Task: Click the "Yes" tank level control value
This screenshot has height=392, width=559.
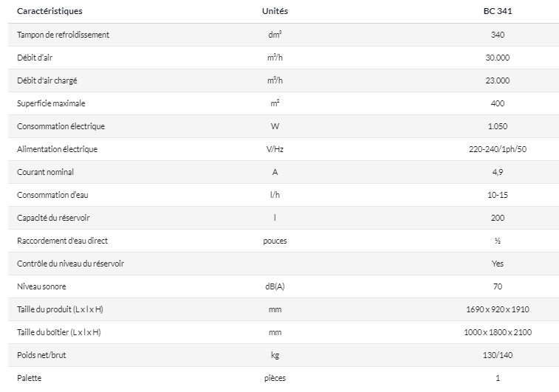Action: pyautogui.click(x=497, y=264)
